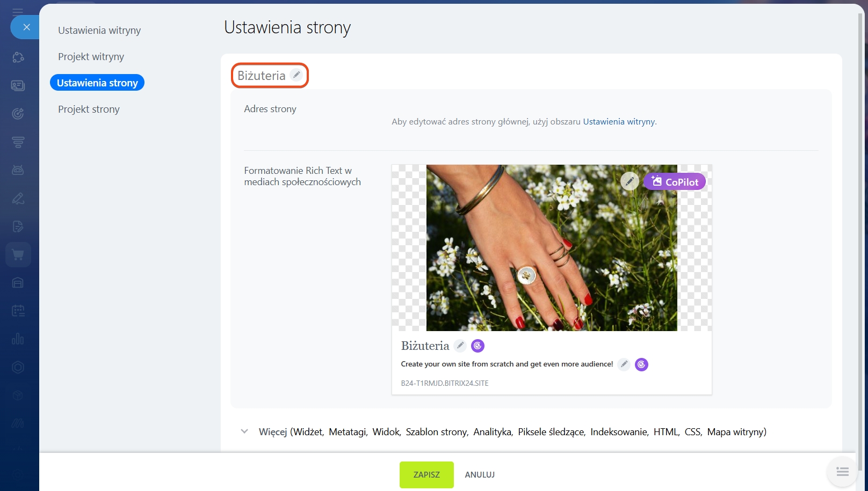Follow the Ustawienia witryny link in address hint
The width and height of the screenshot is (868, 491).
[619, 122]
